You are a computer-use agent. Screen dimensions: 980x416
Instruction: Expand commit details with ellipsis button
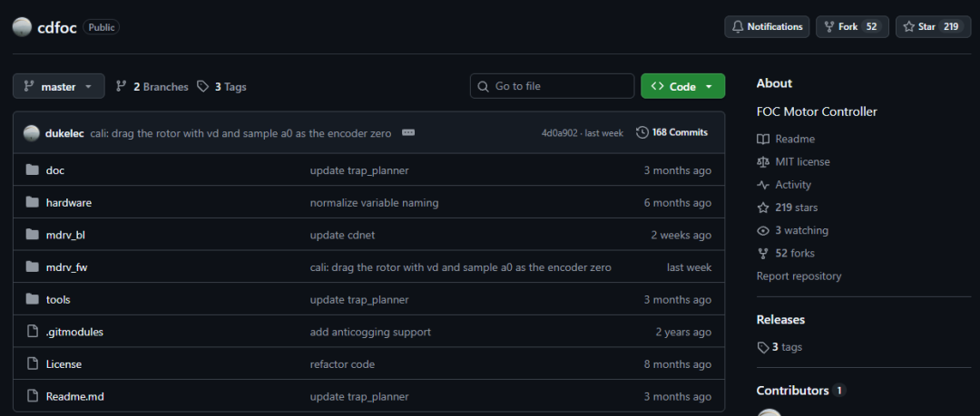408,132
